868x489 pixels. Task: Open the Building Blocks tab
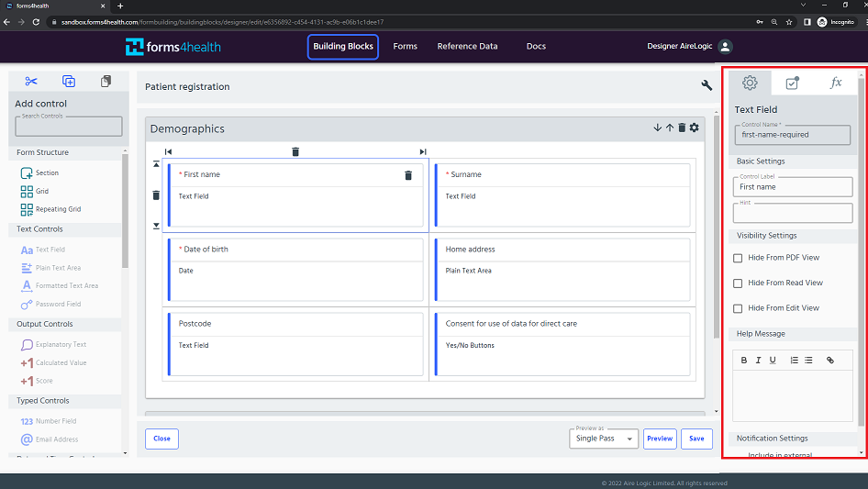point(343,47)
